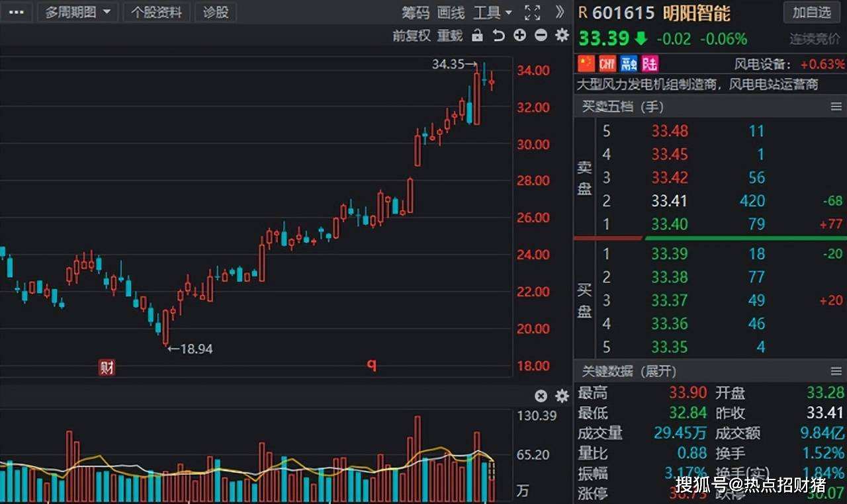The height and width of the screenshot is (504, 847).
Task: Click the 130.39 volume axis label
Action: pos(537,416)
